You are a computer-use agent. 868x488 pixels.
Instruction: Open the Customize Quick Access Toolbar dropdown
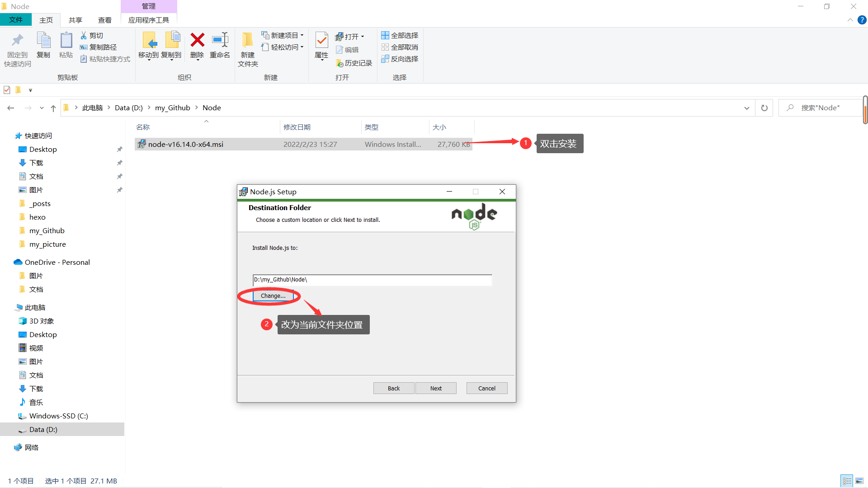point(30,90)
